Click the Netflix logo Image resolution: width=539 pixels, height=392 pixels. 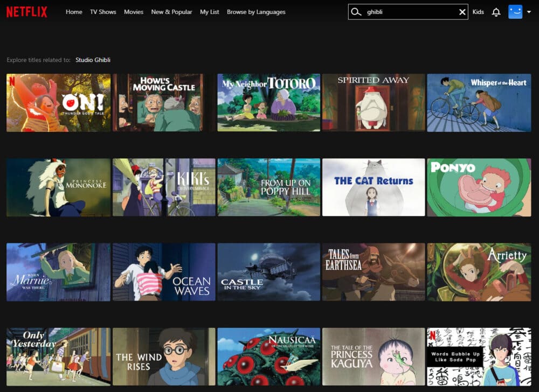coord(26,12)
